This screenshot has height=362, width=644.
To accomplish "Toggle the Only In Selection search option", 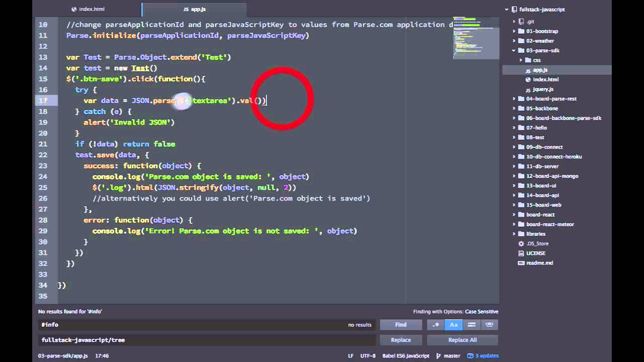I will coord(471,325).
